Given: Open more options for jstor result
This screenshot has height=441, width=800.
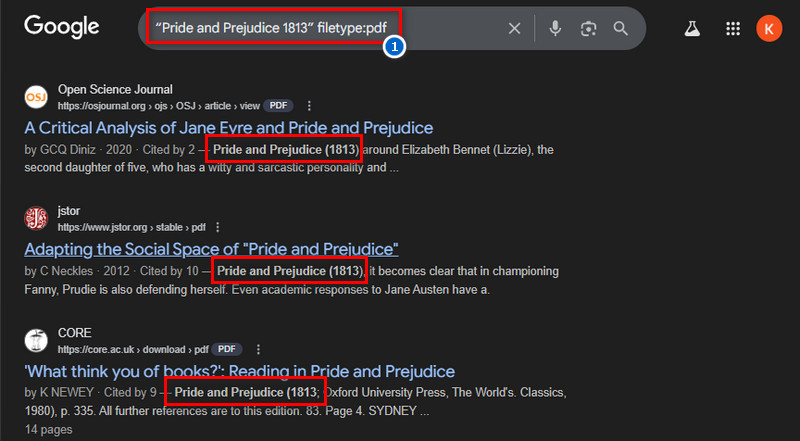Looking at the screenshot, I should [217, 227].
